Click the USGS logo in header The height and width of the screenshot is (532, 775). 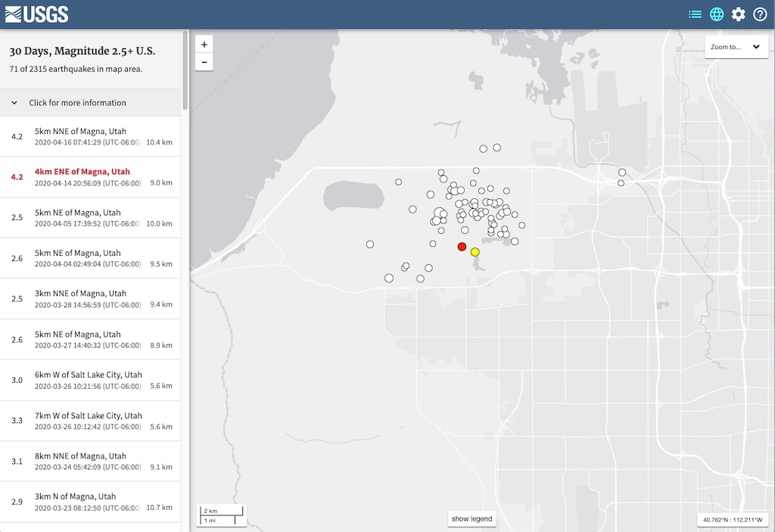coord(36,14)
